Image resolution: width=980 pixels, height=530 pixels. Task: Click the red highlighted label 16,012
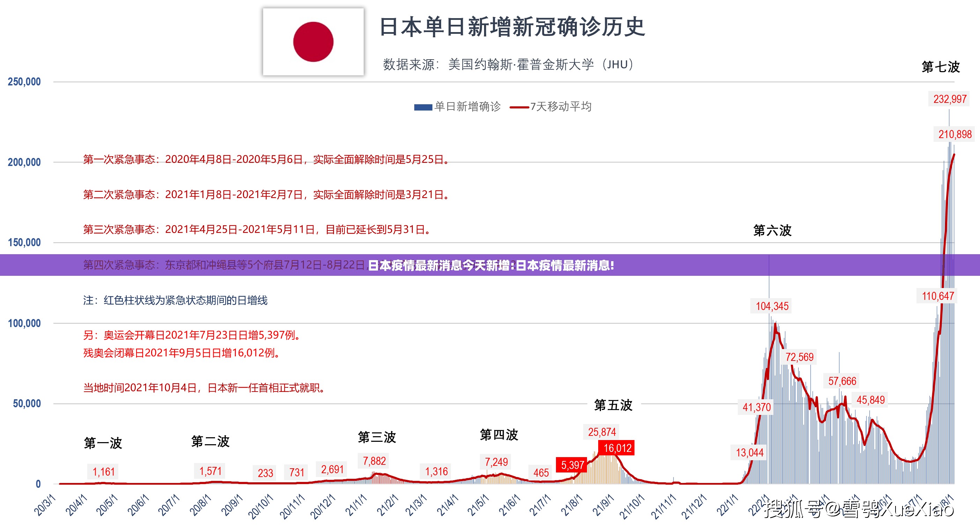tap(617, 448)
